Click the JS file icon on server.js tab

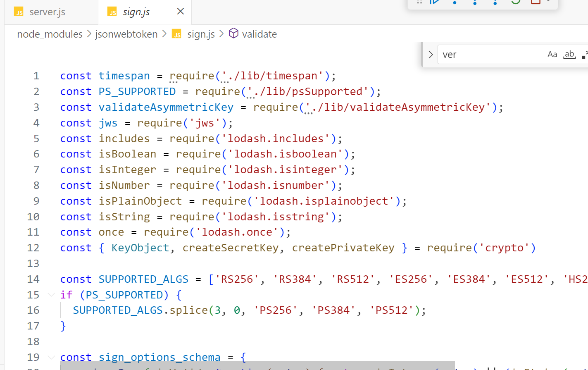pyautogui.click(x=19, y=12)
